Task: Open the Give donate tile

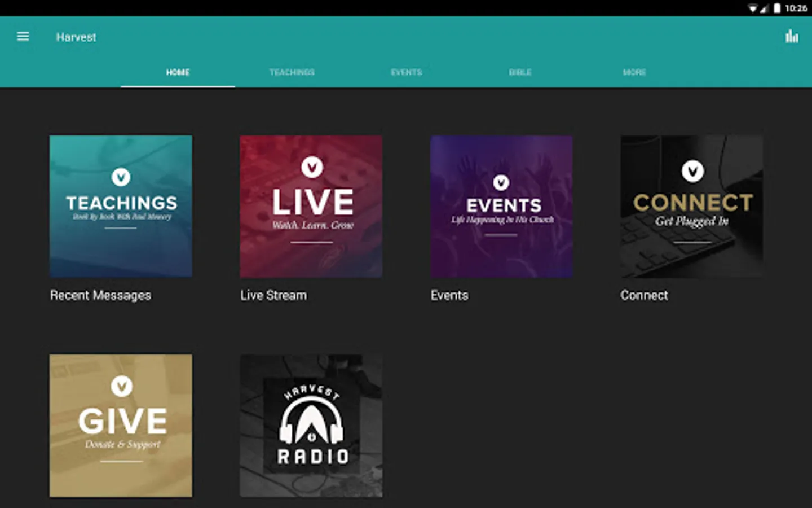Action: [x=121, y=426]
